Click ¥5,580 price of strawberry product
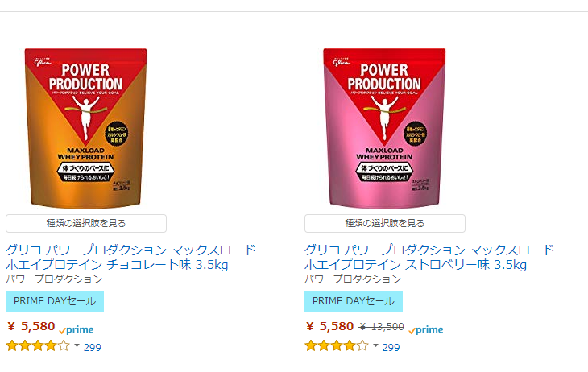 coord(329,326)
